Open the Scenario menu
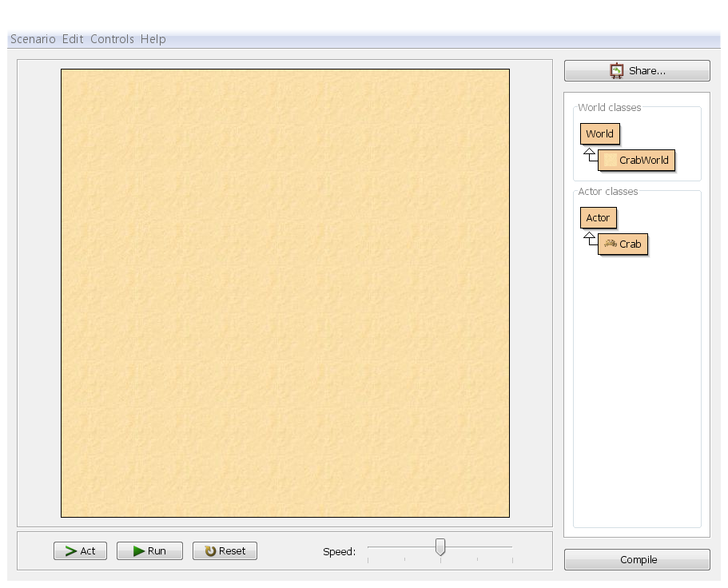Viewport: 728px width, 588px height. (33, 39)
